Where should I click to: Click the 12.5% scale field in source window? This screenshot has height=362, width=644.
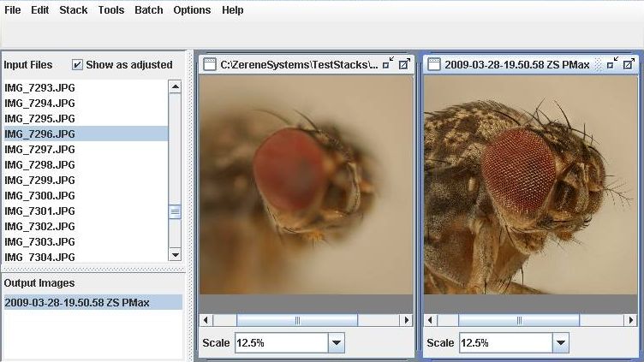(x=282, y=342)
